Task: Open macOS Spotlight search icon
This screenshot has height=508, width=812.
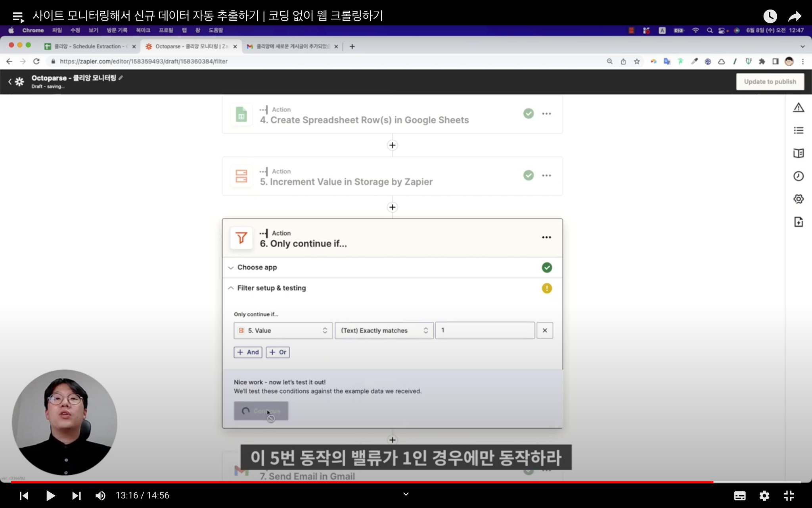Action: [x=709, y=30]
